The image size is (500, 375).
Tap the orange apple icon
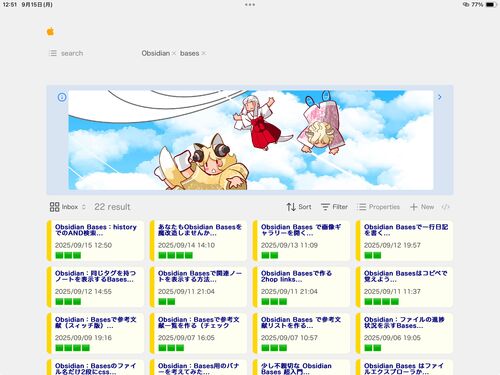click(x=50, y=32)
